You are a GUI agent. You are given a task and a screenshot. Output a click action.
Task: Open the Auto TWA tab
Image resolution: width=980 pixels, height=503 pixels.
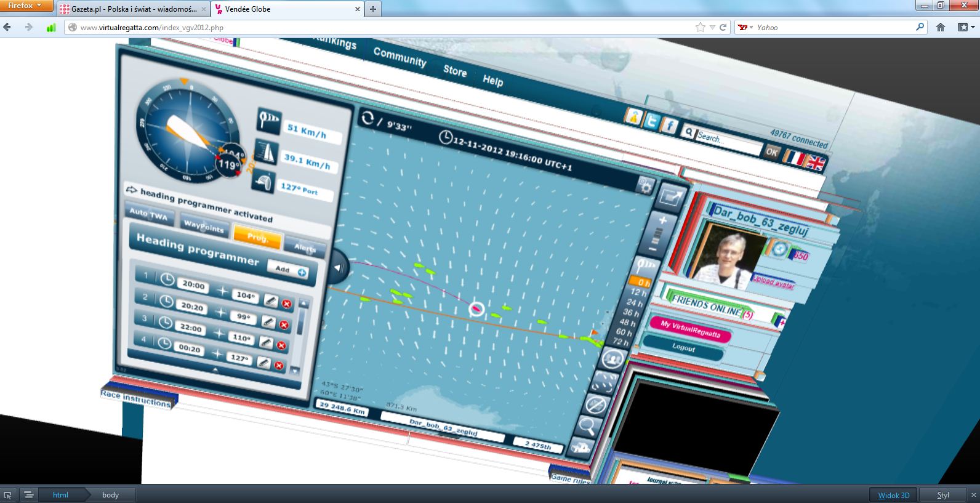[148, 214]
